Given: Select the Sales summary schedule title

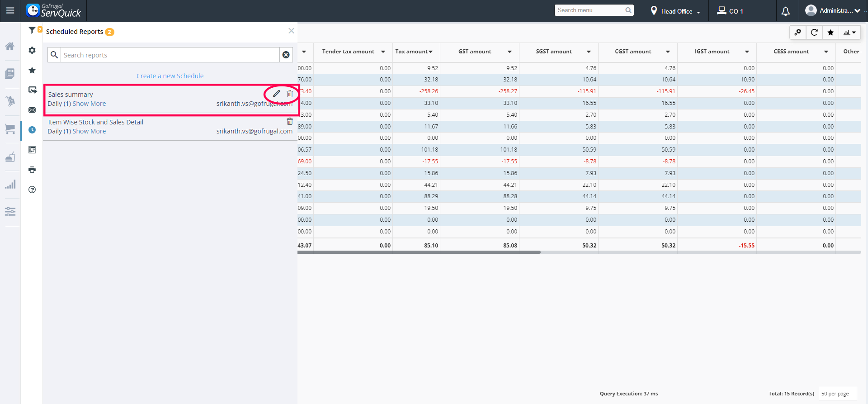Looking at the screenshot, I should click(71, 95).
